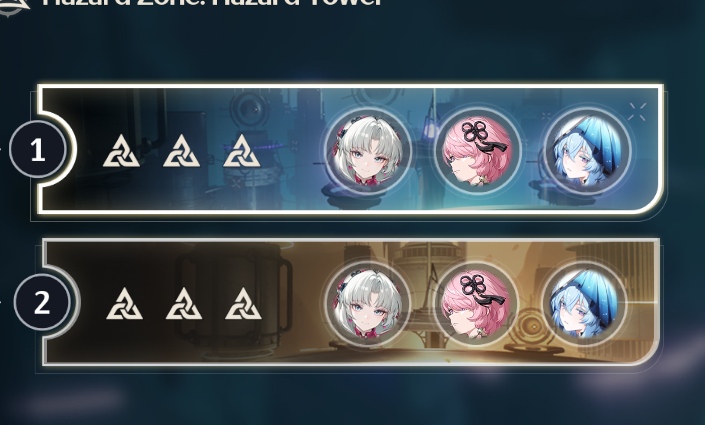Open white-haired character portrait in floor 2
This screenshot has width=705, height=425.
click(367, 303)
